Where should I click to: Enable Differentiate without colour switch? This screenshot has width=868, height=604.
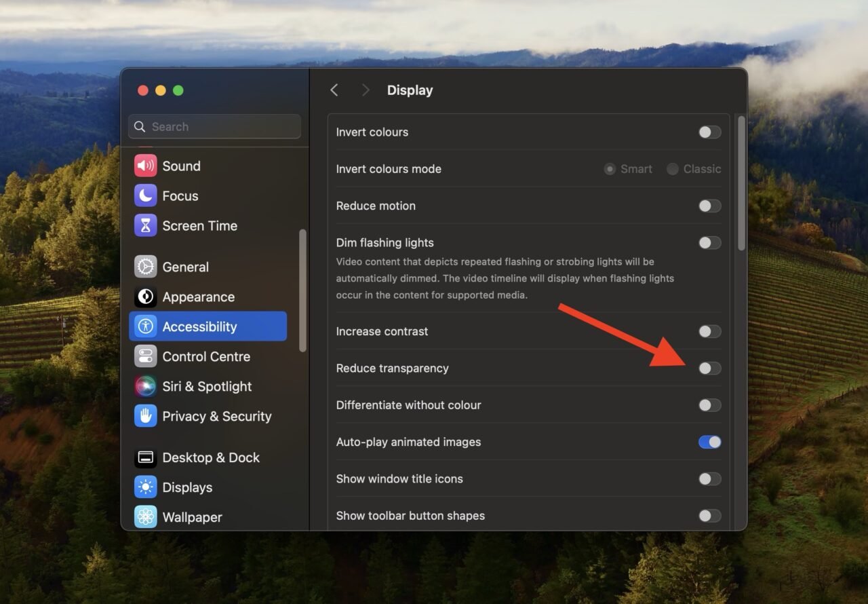pos(710,405)
